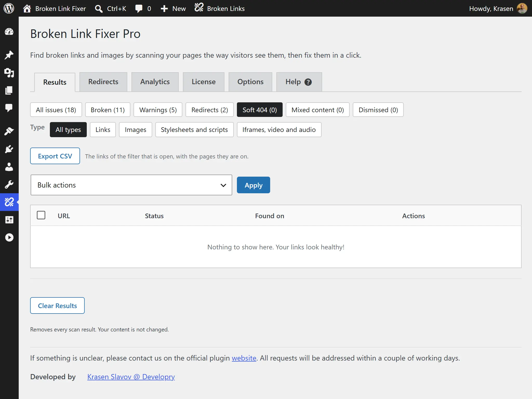Open the Tools wrench sidebar icon
The height and width of the screenshot is (399, 532).
pos(9,184)
